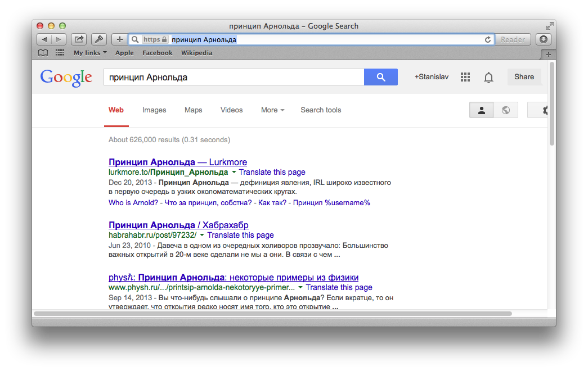Show the Reading List book icon
Screen dimensions: 588x371
tap(43, 53)
